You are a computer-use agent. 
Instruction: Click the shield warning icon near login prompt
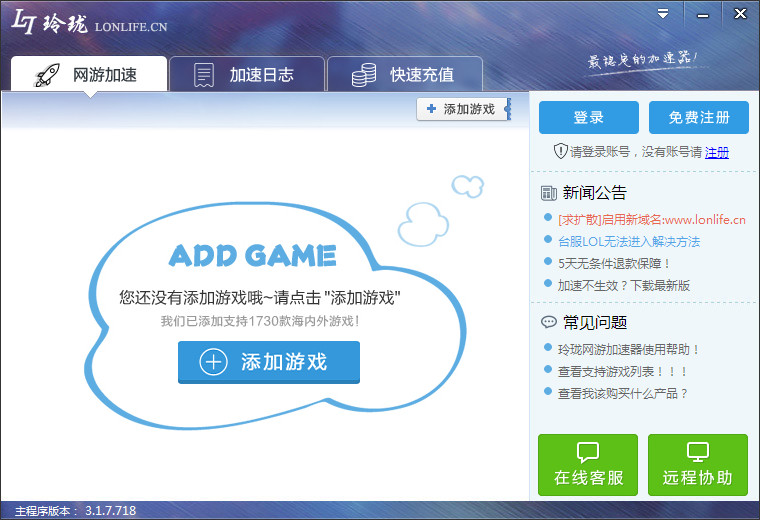(560, 151)
